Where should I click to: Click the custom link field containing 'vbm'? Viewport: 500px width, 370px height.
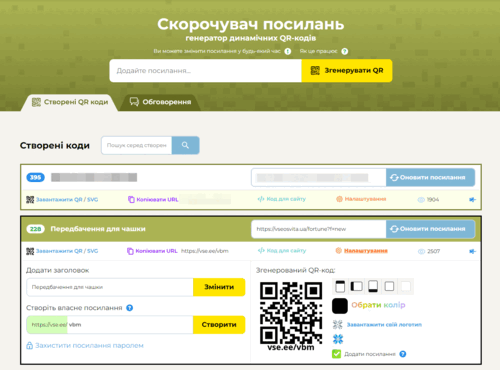click(110, 325)
